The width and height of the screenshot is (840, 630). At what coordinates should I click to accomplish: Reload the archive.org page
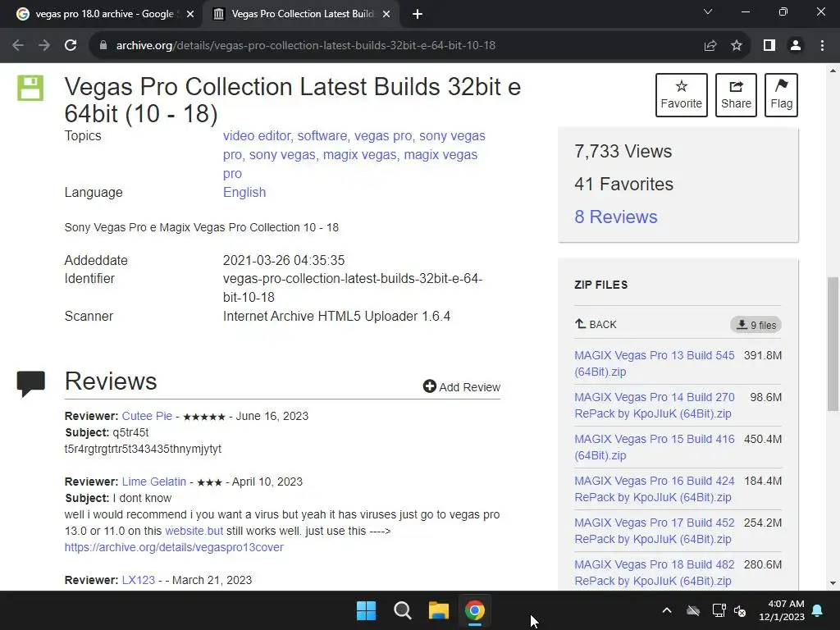(x=71, y=46)
